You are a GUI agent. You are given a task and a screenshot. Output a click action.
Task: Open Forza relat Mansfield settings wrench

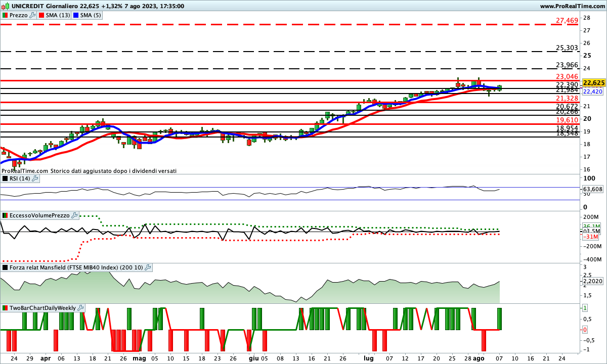[148, 267]
